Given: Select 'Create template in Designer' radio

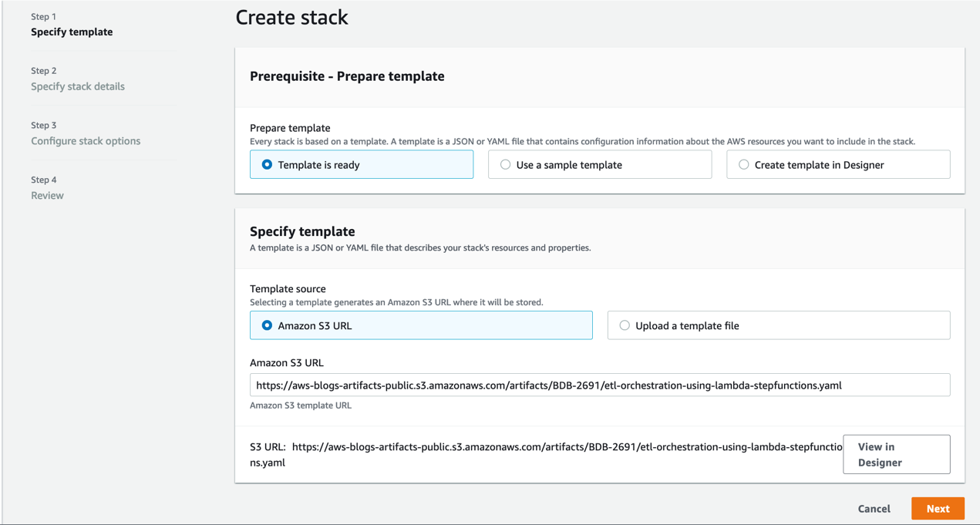Looking at the screenshot, I should pos(744,165).
